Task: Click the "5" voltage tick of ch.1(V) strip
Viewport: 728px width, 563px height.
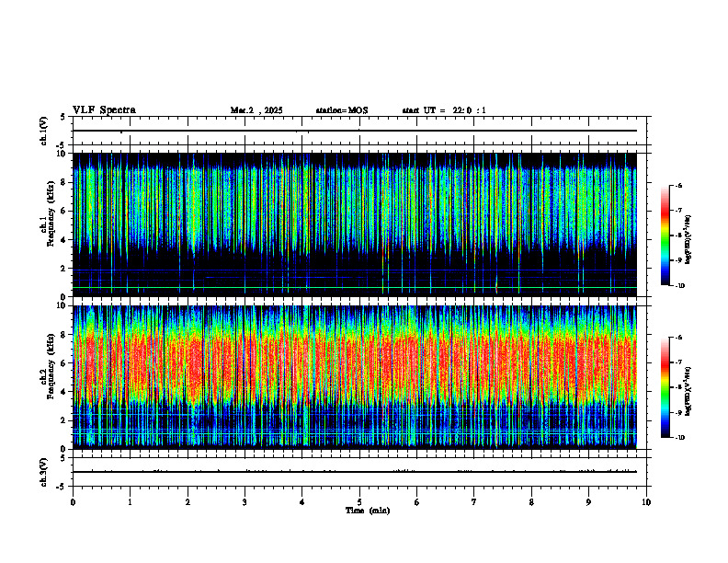Action: [64, 117]
